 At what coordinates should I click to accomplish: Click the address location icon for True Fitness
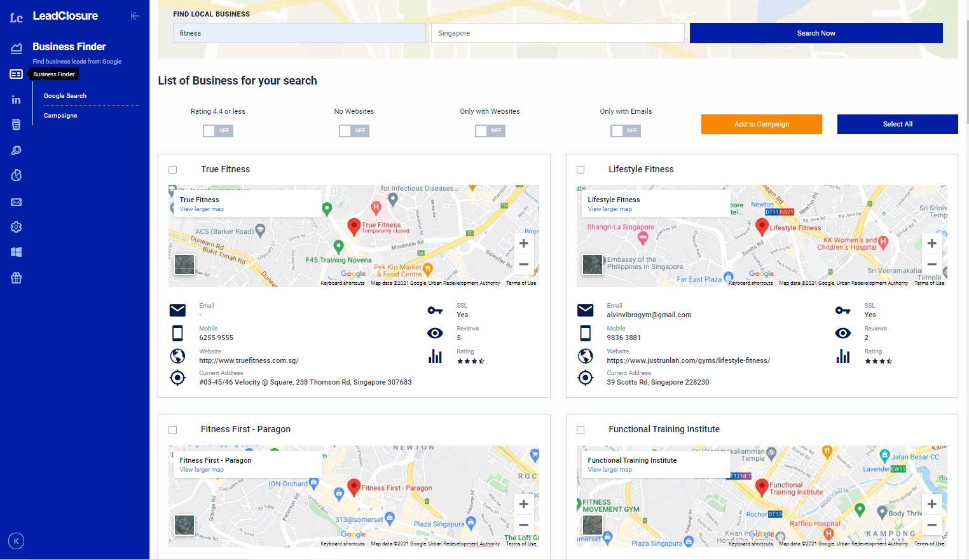pyautogui.click(x=177, y=378)
